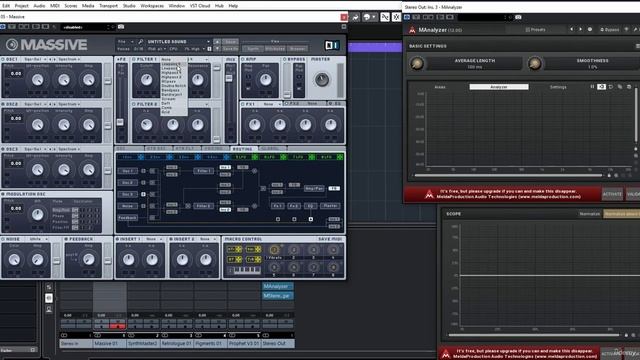
Task: Click the Save button in Massive header
Action: click(231, 42)
